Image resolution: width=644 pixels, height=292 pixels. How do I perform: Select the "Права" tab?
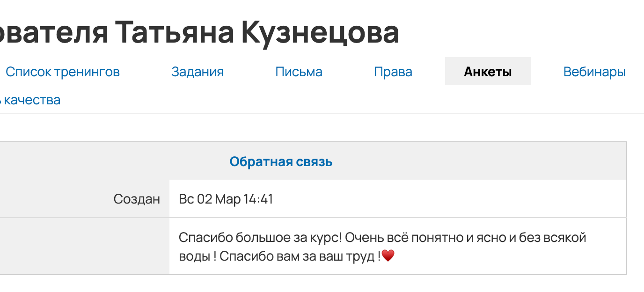tap(393, 72)
